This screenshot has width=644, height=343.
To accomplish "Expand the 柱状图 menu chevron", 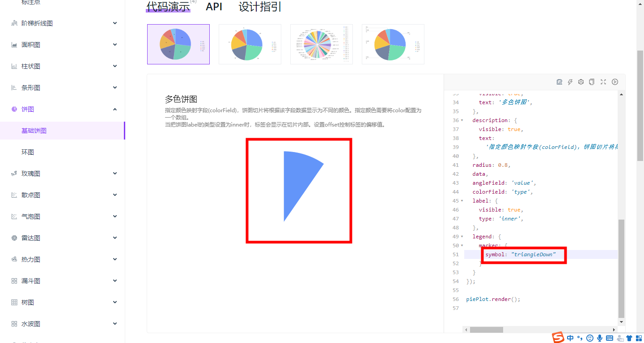I will point(115,66).
